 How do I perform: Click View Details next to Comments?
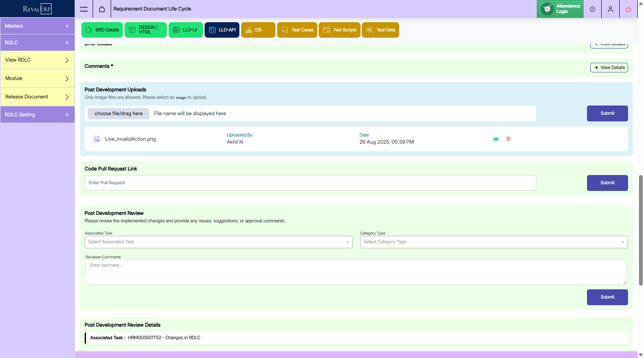pos(609,67)
